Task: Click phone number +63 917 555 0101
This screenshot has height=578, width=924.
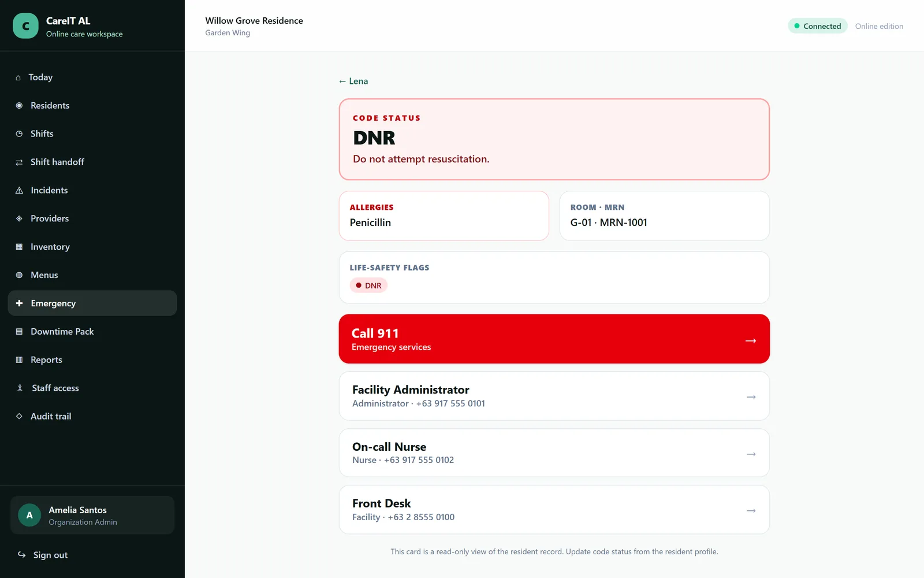Action: tap(450, 403)
